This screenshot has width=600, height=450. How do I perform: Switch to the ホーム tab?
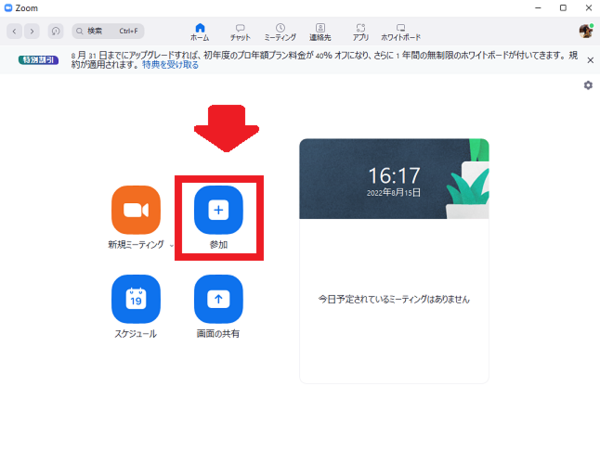(x=200, y=32)
